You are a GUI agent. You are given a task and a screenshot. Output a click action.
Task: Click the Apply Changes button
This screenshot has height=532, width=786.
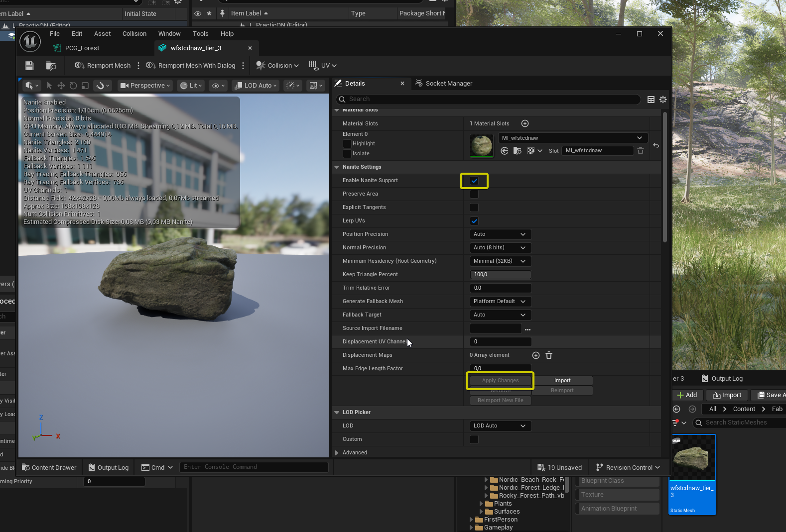500,381
